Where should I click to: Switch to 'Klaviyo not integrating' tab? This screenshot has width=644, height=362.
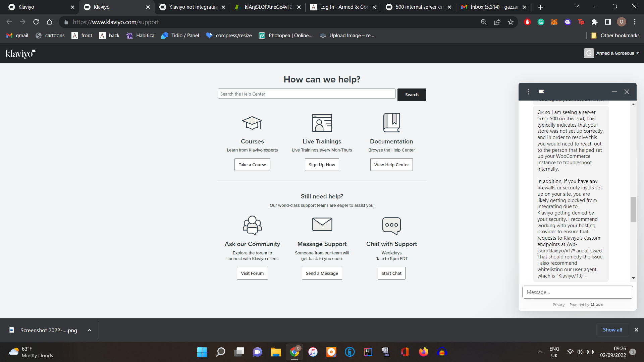[x=193, y=7]
